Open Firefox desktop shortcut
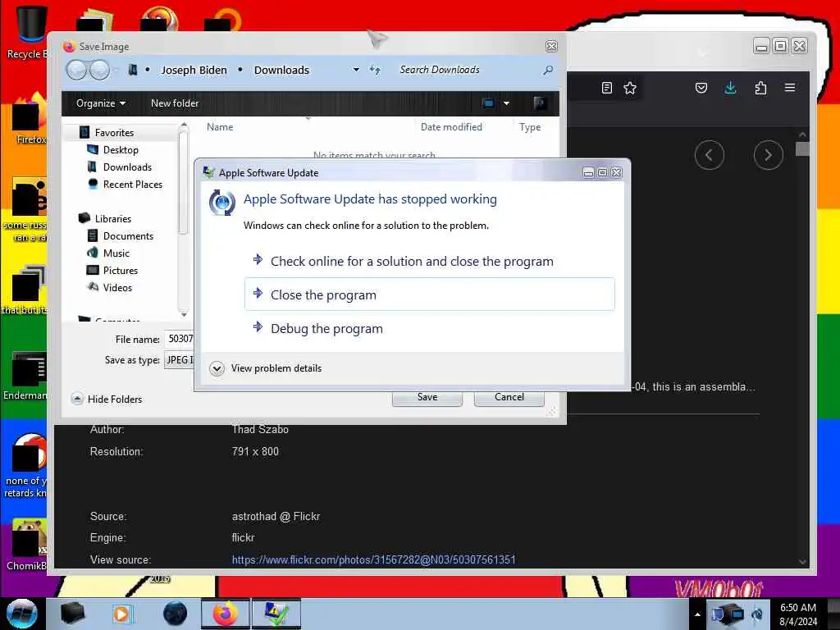Image resolution: width=840 pixels, height=630 pixels. pos(30,119)
